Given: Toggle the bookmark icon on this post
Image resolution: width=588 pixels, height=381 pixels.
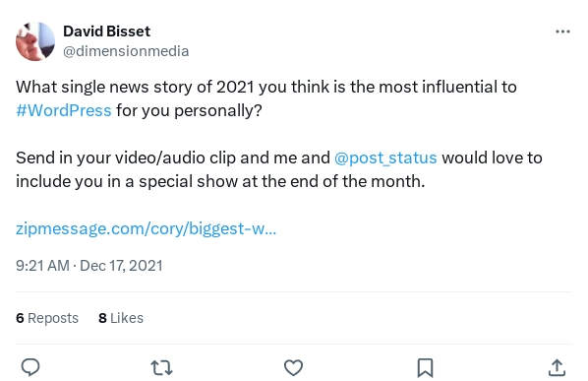Looking at the screenshot, I should pyautogui.click(x=425, y=367).
